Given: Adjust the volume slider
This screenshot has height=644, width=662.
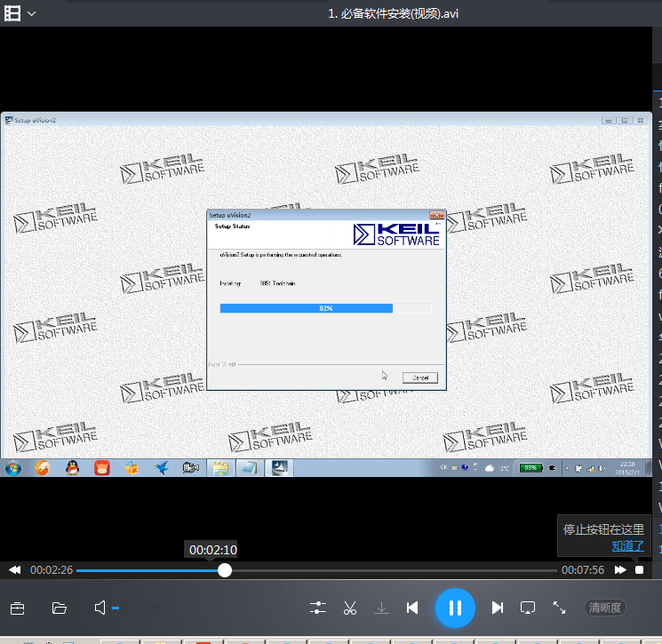Looking at the screenshot, I should pos(137,608).
